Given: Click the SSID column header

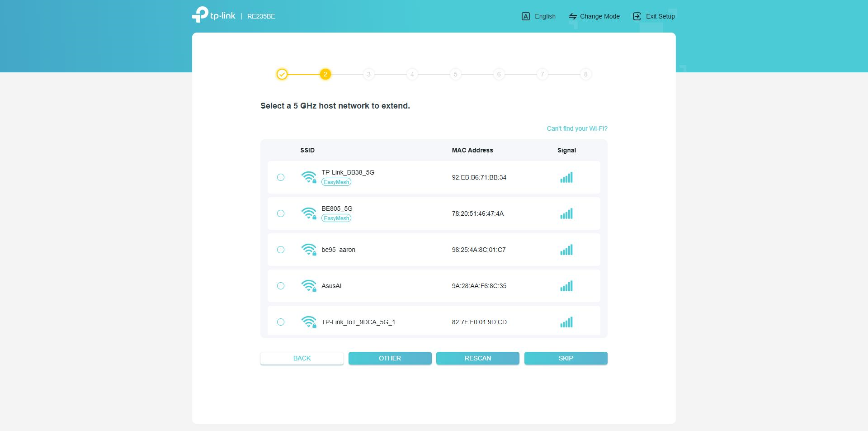Looking at the screenshot, I should click(x=307, y=150).
